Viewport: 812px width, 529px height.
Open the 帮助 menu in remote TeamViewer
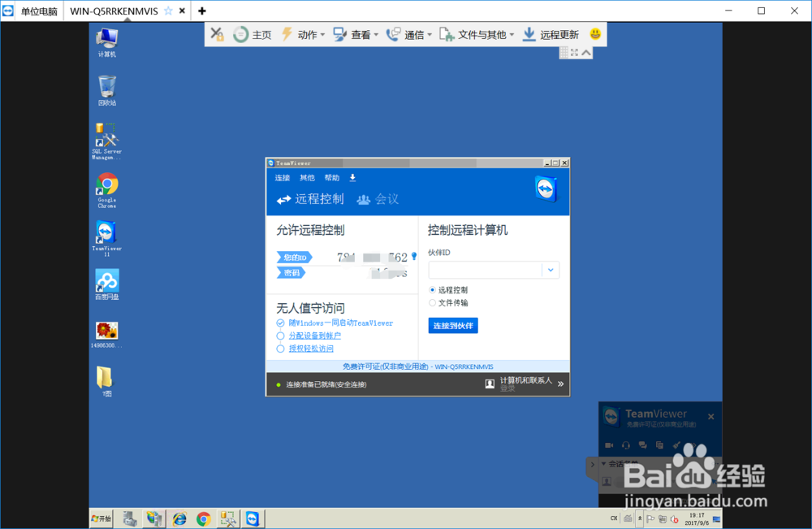point(332,178)
